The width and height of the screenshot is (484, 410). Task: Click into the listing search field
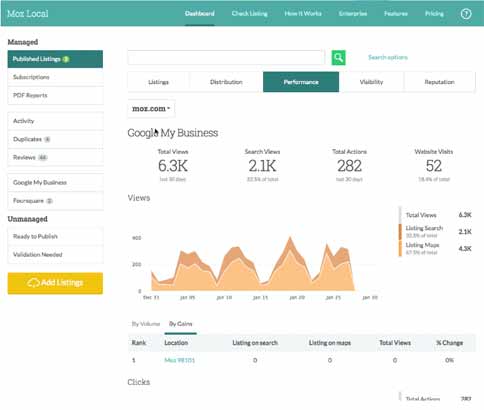(x=226, y=58)
